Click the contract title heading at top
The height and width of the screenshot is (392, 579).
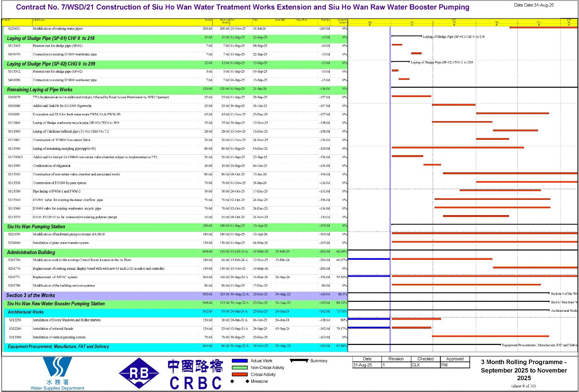pos(243,7)
